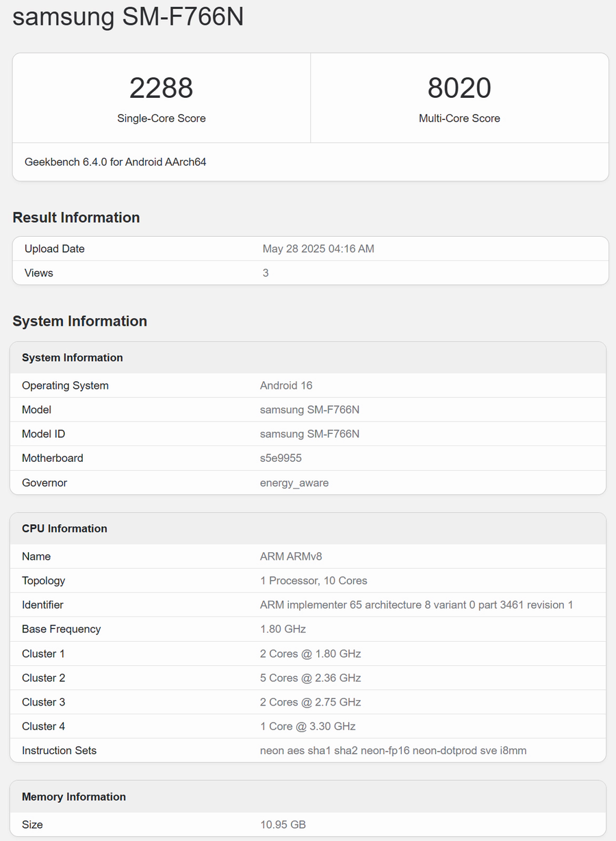Click the Single-Core Score value 2288

coord(162,88)
